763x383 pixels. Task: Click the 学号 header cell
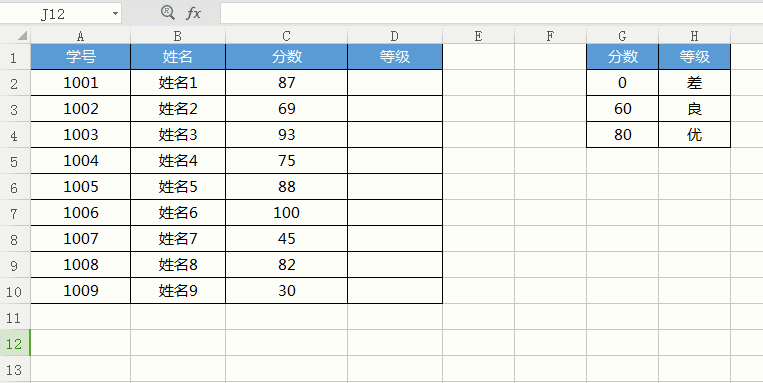click(x=81, y=57)
